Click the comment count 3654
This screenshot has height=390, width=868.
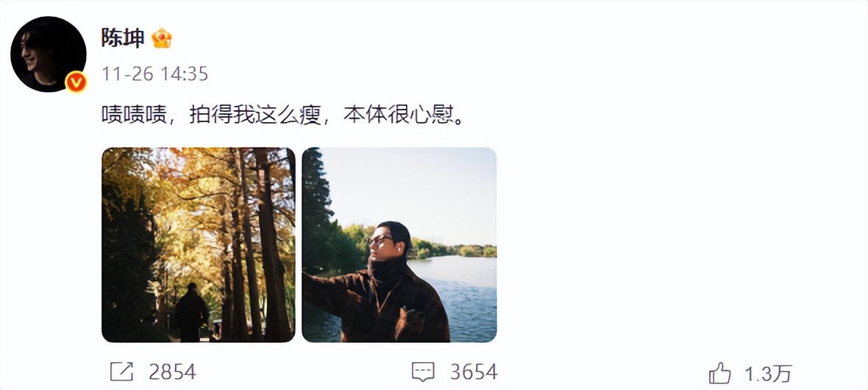474,372
